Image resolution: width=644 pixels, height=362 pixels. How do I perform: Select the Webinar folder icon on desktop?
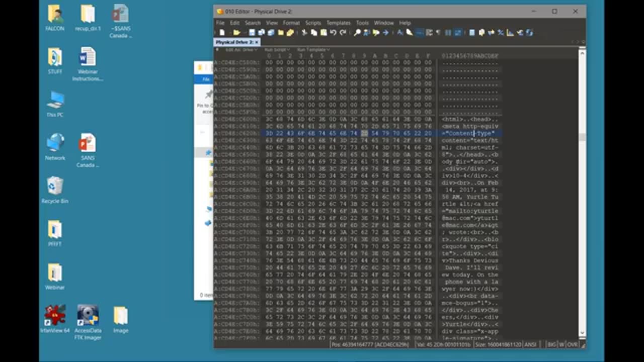55,276
